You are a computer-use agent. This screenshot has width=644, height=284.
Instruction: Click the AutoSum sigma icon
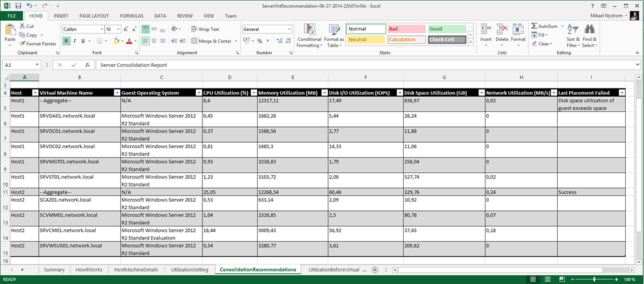click(x=534, y=26)
